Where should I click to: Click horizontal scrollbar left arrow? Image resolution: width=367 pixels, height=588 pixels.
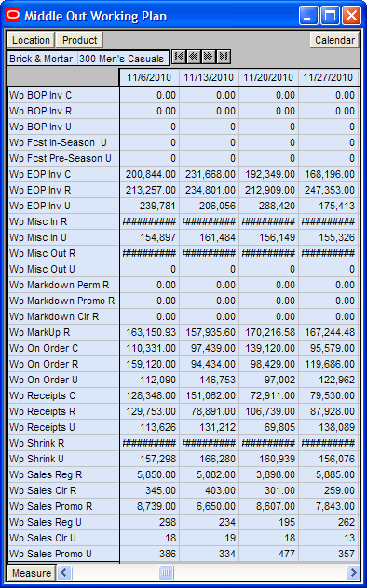coord(64,573)
